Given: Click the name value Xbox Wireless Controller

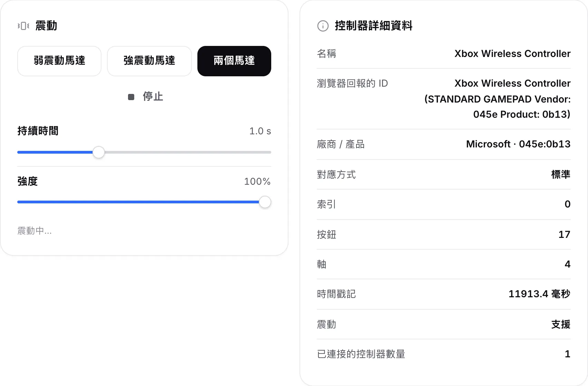Looking at the screenshot, I should (512, 54).
